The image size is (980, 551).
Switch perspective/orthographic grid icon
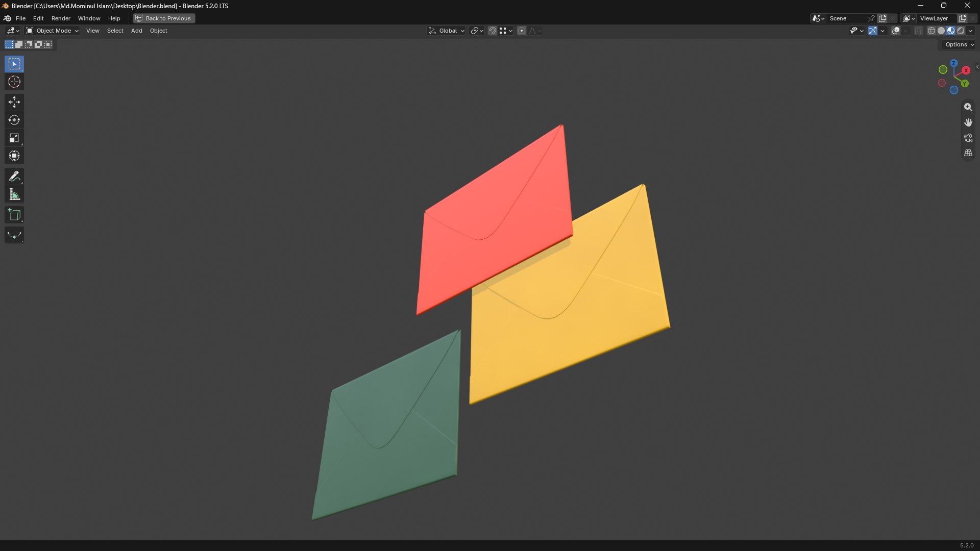(968, 153)
